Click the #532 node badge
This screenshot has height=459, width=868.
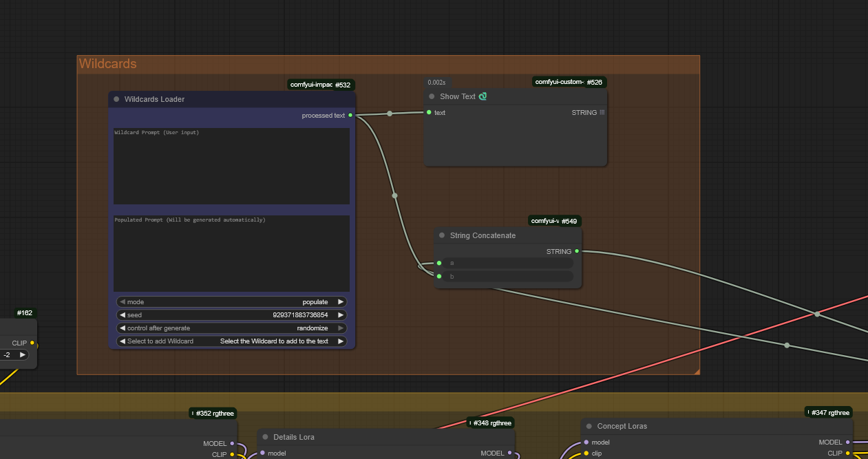click(343, 85)
